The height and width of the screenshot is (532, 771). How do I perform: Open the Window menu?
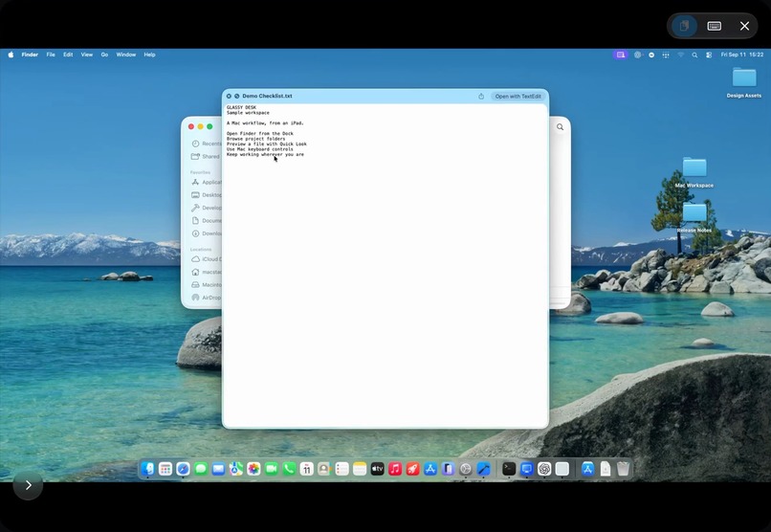pyautogui.click(x=126, y=55)
